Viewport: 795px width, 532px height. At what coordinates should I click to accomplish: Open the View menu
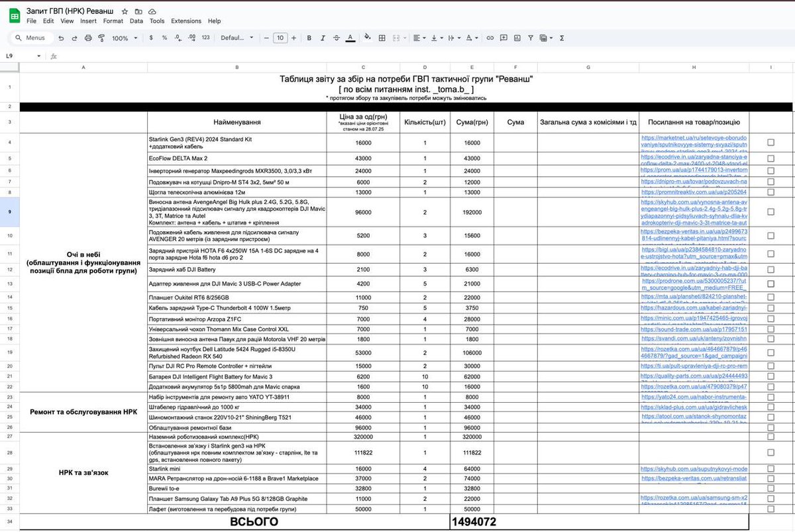(67, 21)
